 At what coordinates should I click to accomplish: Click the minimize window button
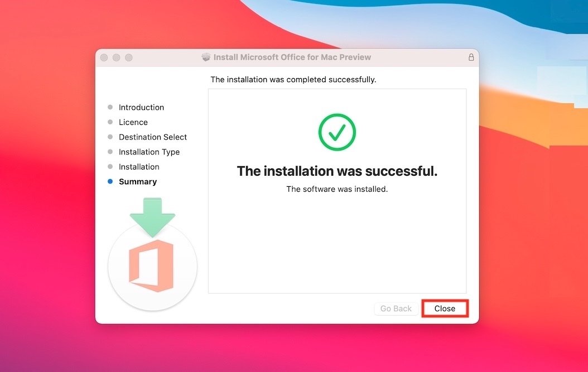pyautogui.click(x=116, y=57)
